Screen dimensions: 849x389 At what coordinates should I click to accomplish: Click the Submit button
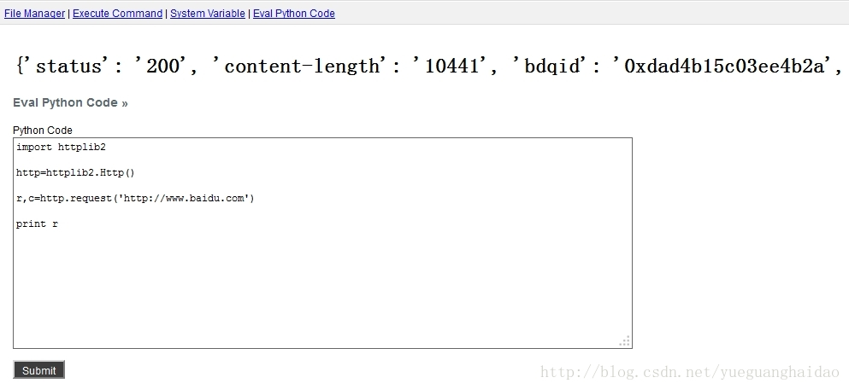click(x=39, y=370)
